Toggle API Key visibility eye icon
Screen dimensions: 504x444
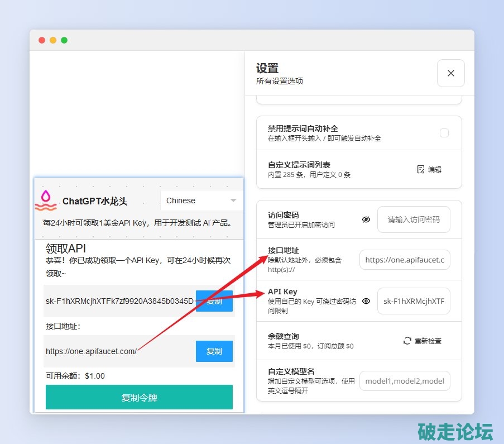(366, 301)
